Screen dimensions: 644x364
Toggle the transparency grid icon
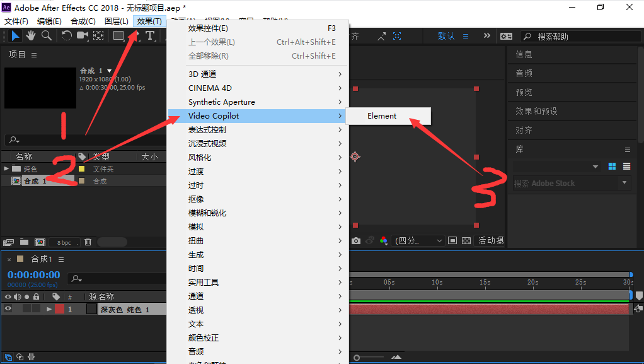[466, 240]
